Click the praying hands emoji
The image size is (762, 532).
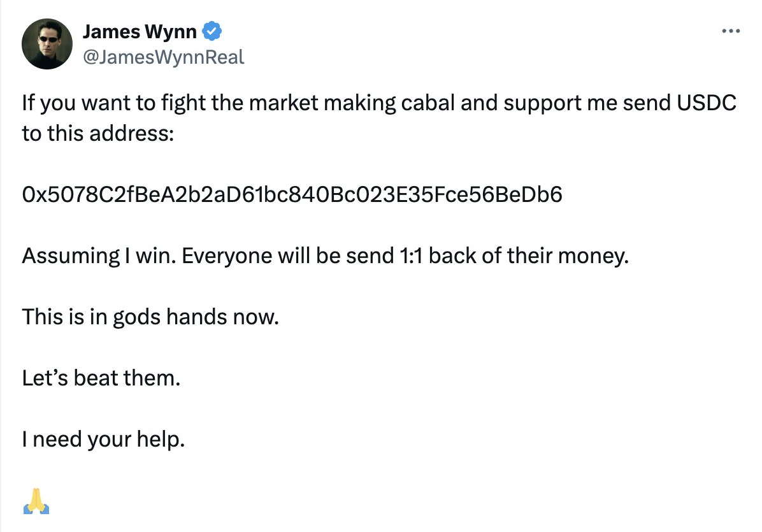(x=36, y=500)
